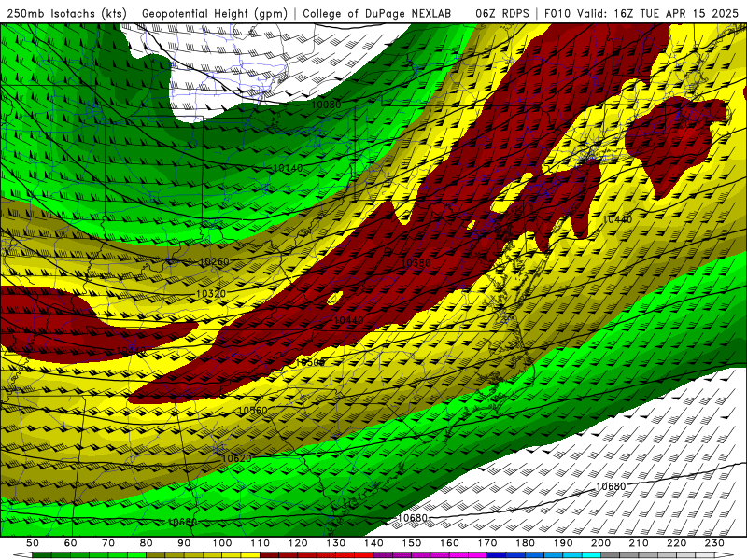Image resolution: width=747 pixels, height=560 pixels.
Task: Select the 10560 height contour label
Action: pos(252,410)
